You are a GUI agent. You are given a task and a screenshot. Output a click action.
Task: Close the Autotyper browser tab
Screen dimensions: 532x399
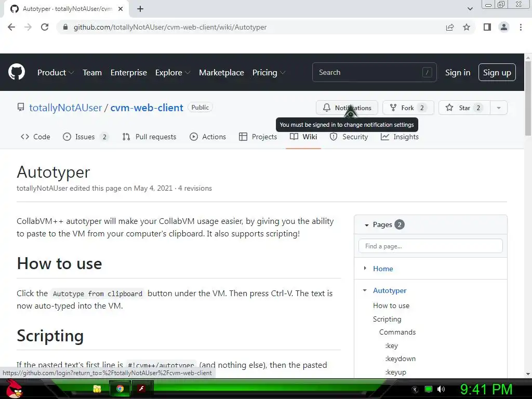(x=121, y=9)
